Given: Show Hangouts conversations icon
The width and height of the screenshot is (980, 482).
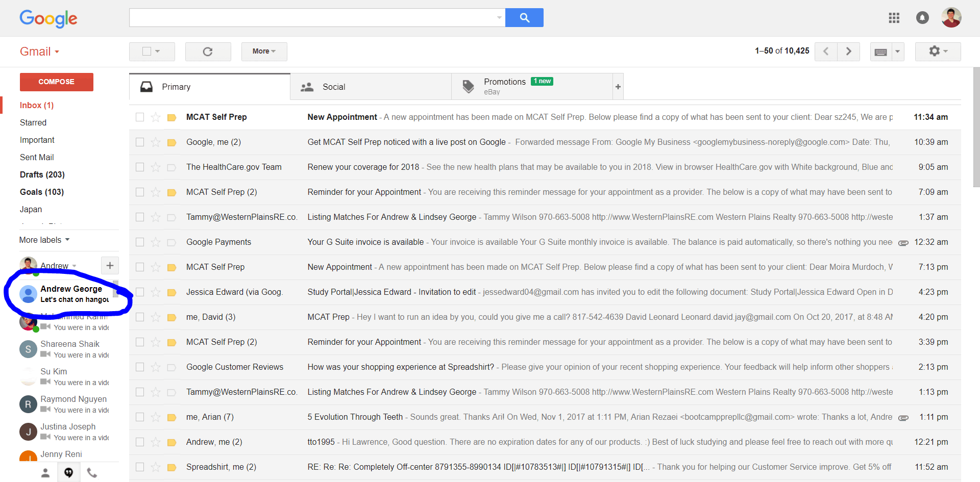Looking at the screenshot, I should [68, 473].
